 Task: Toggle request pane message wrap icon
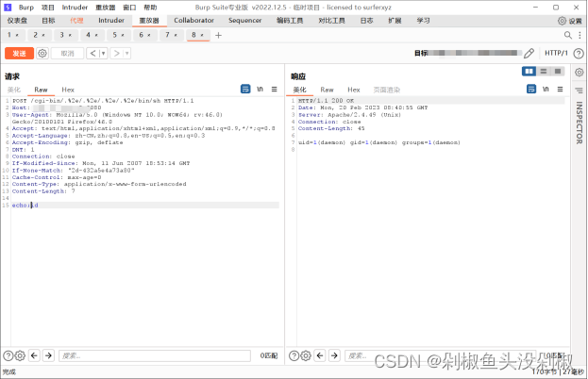pos(245,90)
